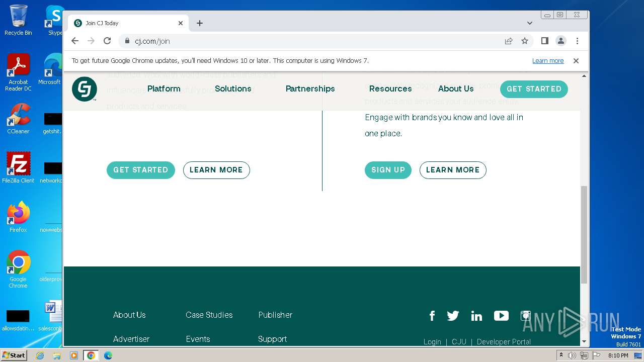Viewport: 644px width, 362px height.
Task: Open the Instagram social icon in footer
Action: [x=525, y=316]
